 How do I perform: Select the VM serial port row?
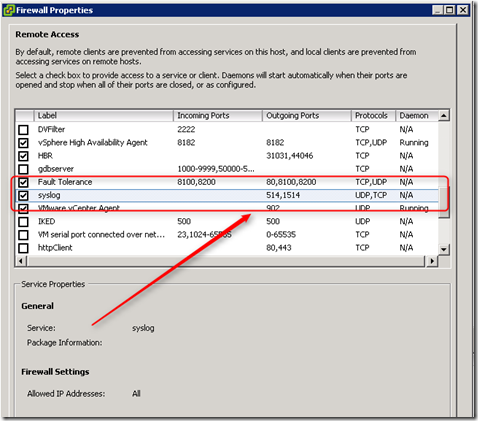227,235
